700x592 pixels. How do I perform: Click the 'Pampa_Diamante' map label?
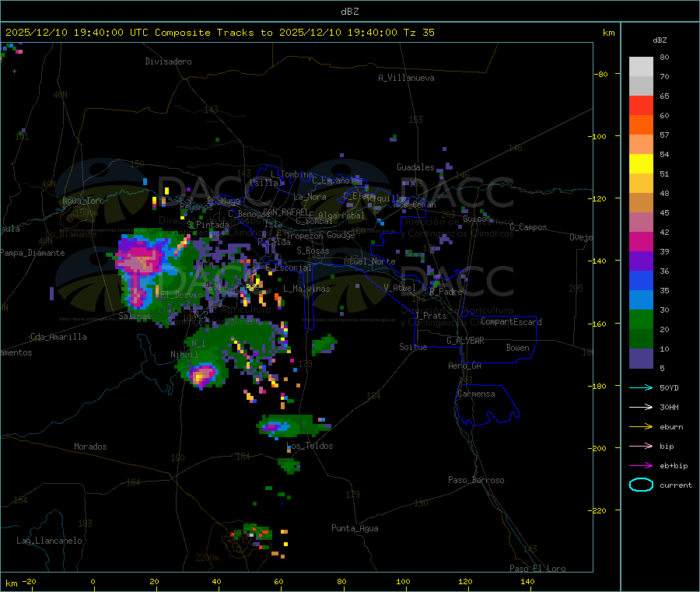pyautogui.click(x=33, y=253)
